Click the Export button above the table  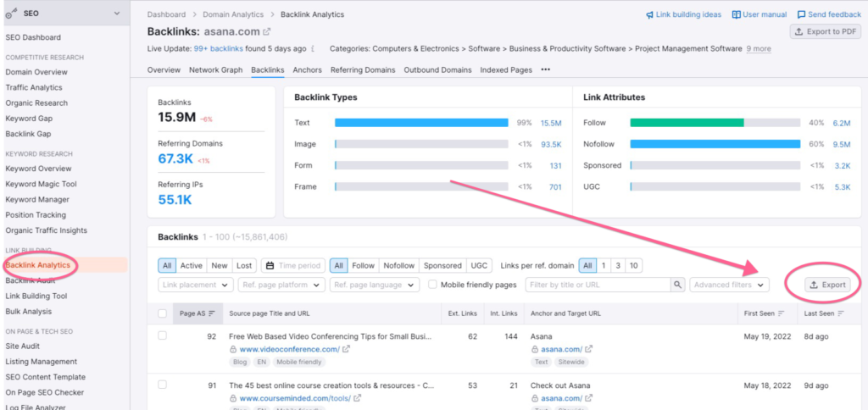(x=827, y=285)
